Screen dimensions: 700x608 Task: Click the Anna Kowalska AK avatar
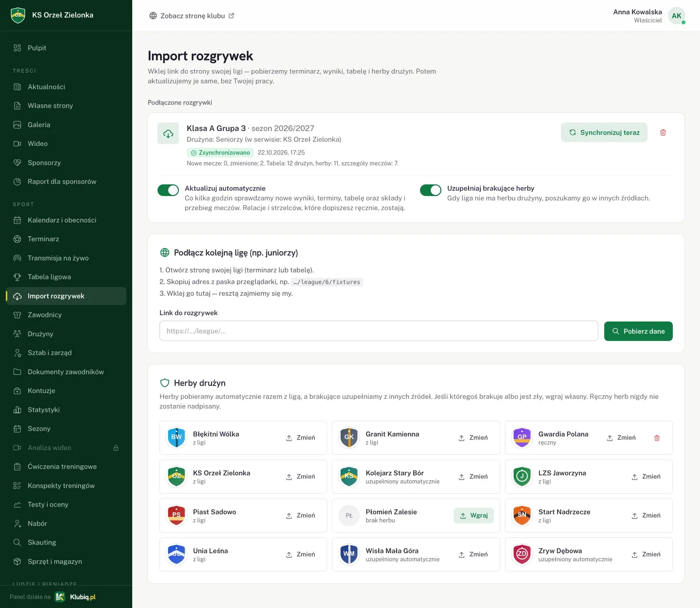[x=676, y=16]
